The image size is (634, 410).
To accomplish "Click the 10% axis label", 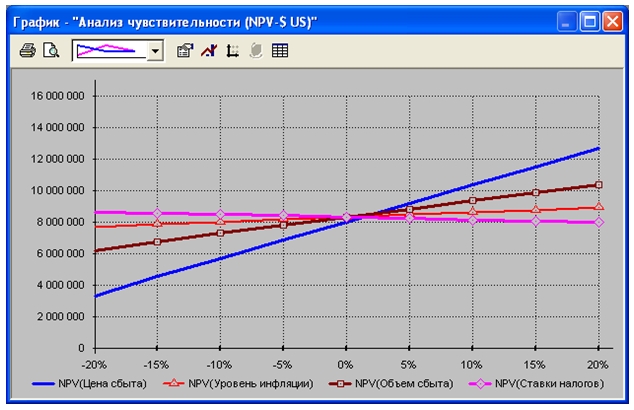I will pyautogui.click(x=472, y=365).
